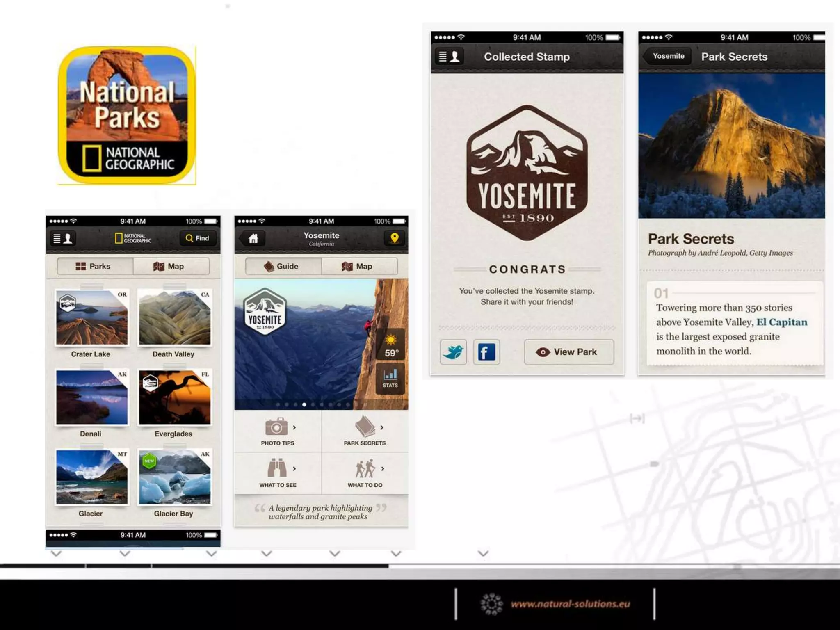Tap the Twitter share icon
The height and width of the screenshot is (630, 840).
point(453,352)
